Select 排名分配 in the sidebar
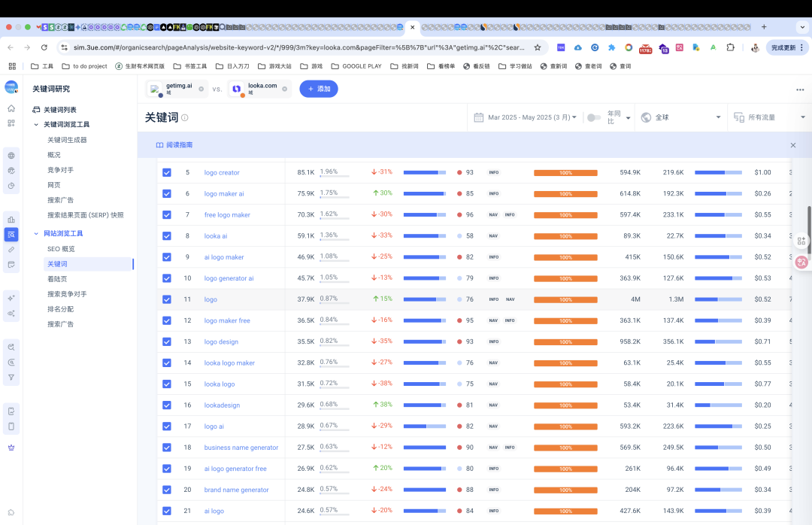This screenshot has height=525, width=812. 61,309
